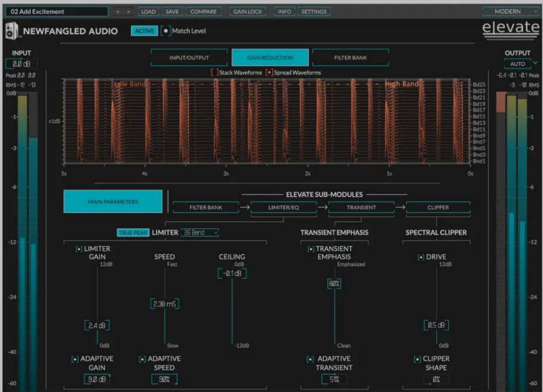The image size is (543, 392).
Task: Open the output AUTO dropdown arrow
Action: point(535,63)
